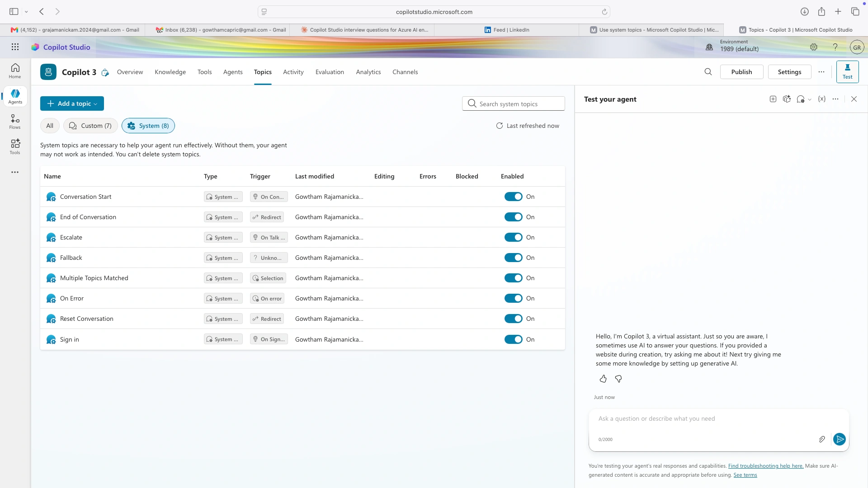The height and width of the screenshot is (488, 868).
Task: Open the ellipsis menu beside Settings
Action: 821,72
